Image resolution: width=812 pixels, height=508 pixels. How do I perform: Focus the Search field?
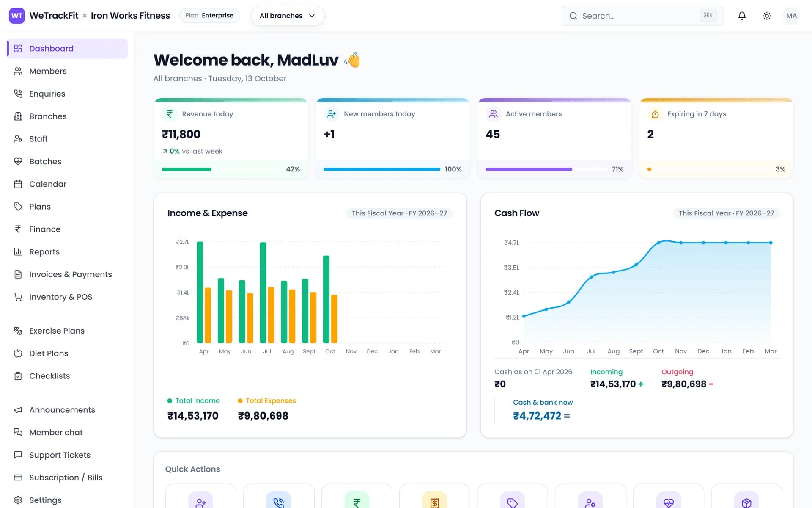click(x=642, y=16)
